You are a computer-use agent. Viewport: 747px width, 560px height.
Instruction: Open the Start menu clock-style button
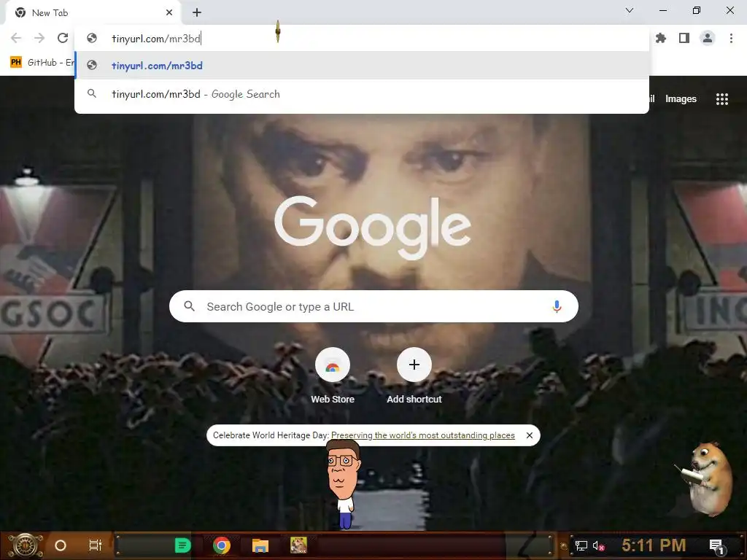(25, 545)
